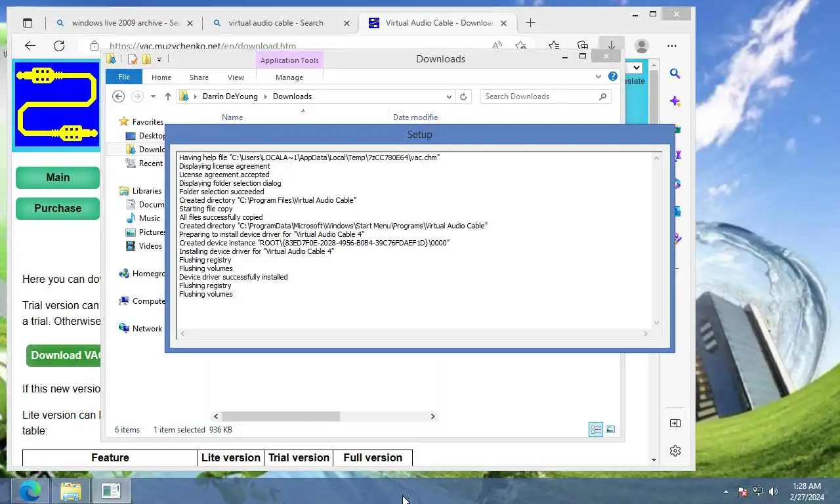The width and height of the screenshot is (840, 504).
Task: Open address bar history dropdown in Explorer
Action: [449, 96]
